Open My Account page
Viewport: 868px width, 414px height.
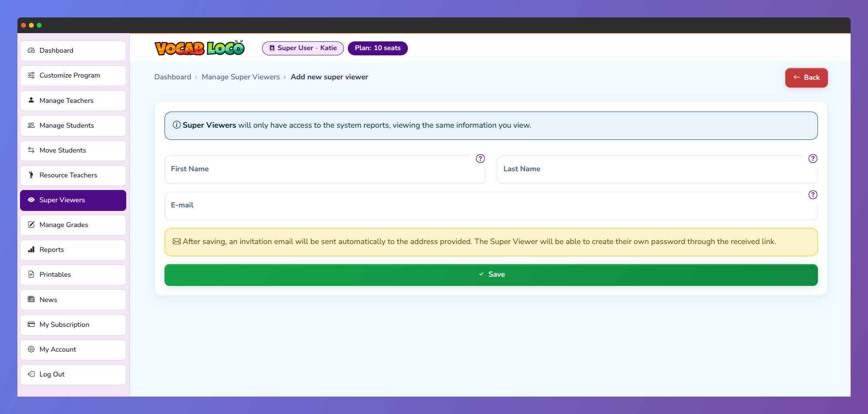coord(73,350)
